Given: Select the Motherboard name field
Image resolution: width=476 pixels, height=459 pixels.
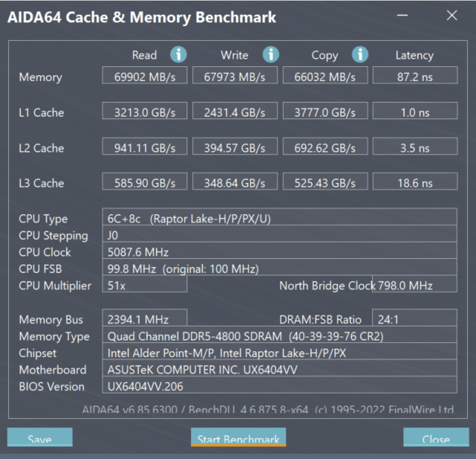Looking at the screenshot, I should click(x=280, y=369).
